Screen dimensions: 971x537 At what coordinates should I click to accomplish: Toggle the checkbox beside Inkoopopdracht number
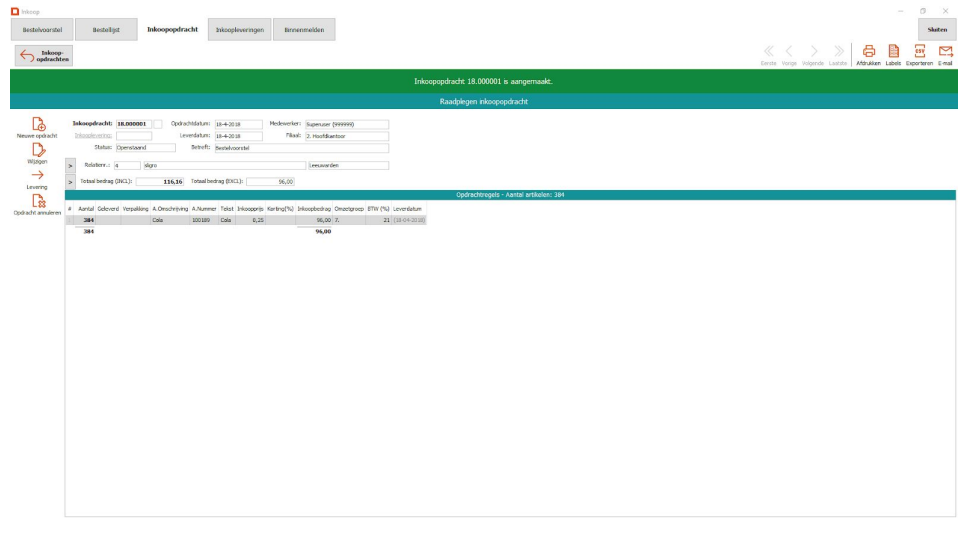point(157,124)
